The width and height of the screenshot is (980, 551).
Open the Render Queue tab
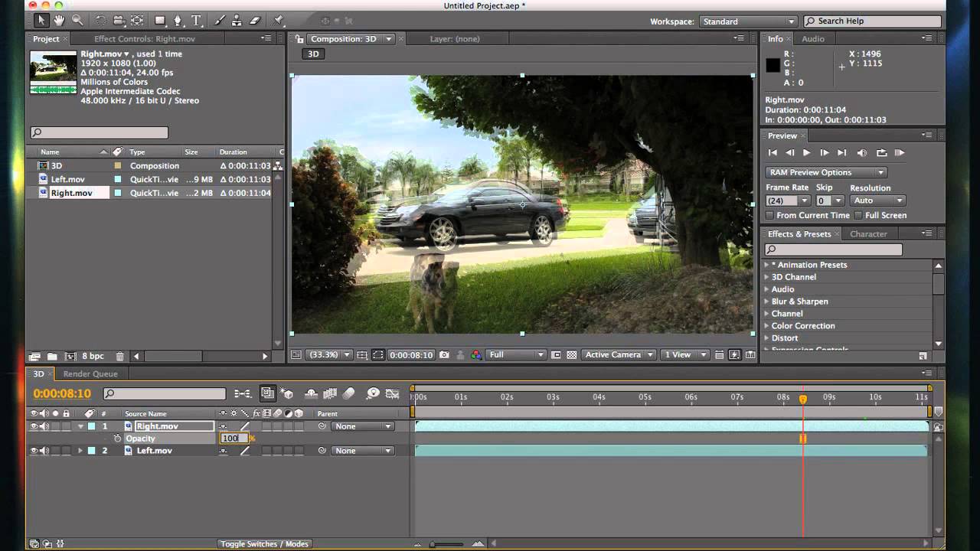coord(90,374)
